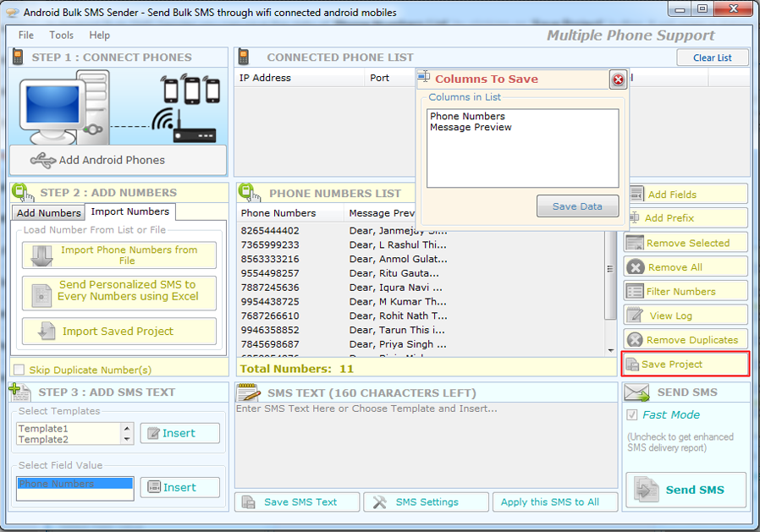
Task: Uncheck the Fast Mode checkbox
Action: point(631,415)
